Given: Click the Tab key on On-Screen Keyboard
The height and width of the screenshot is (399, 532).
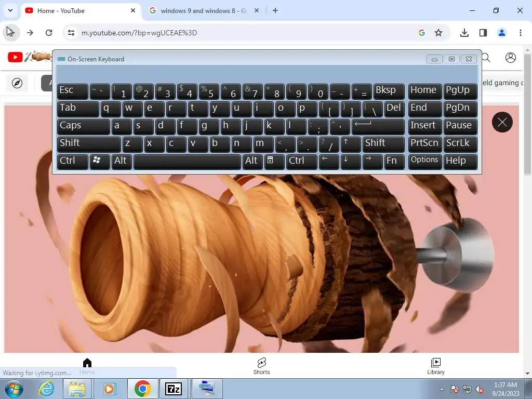Looking at the screenshot, I should [78, 109].
